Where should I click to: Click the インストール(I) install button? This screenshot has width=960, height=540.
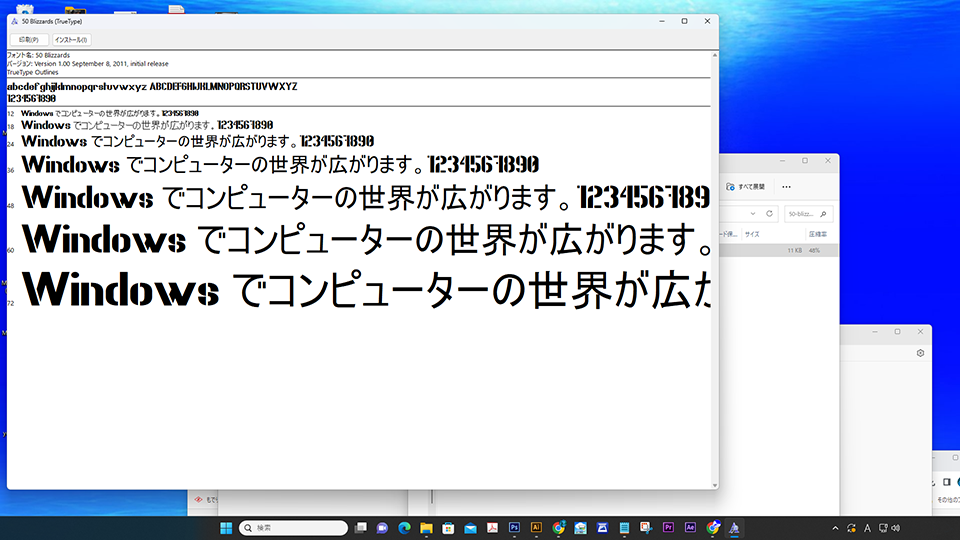[71, 40]
